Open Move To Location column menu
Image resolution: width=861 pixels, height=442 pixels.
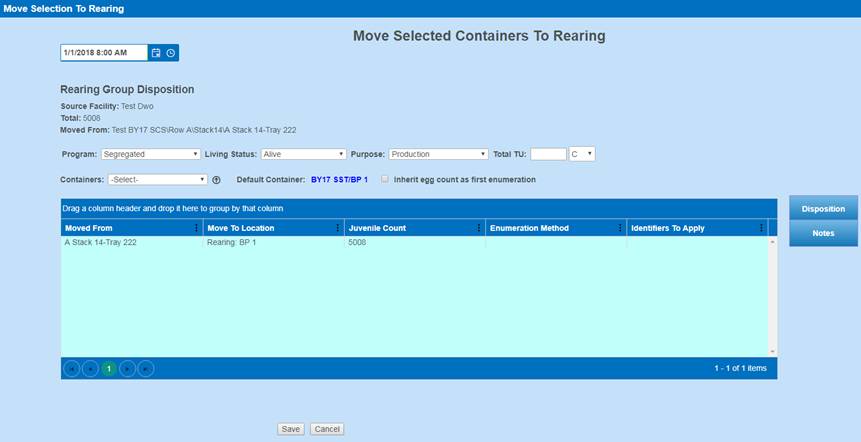[x=337, y=228]
